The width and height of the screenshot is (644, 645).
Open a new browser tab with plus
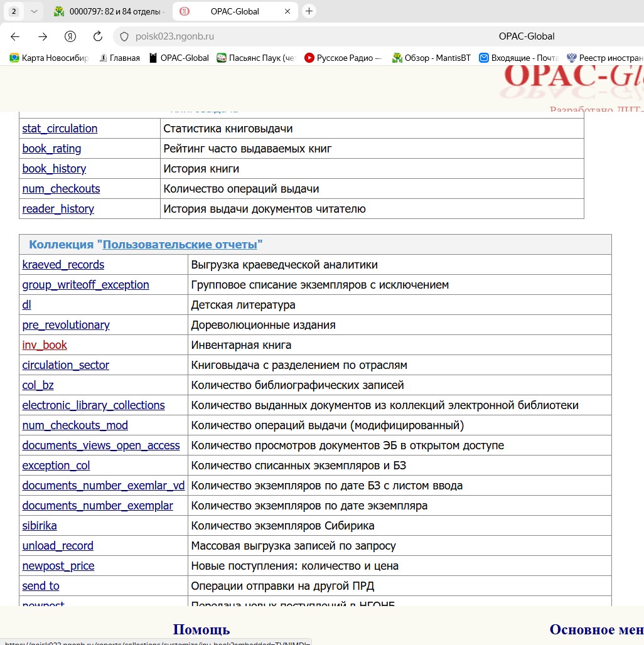click(309, 11)
